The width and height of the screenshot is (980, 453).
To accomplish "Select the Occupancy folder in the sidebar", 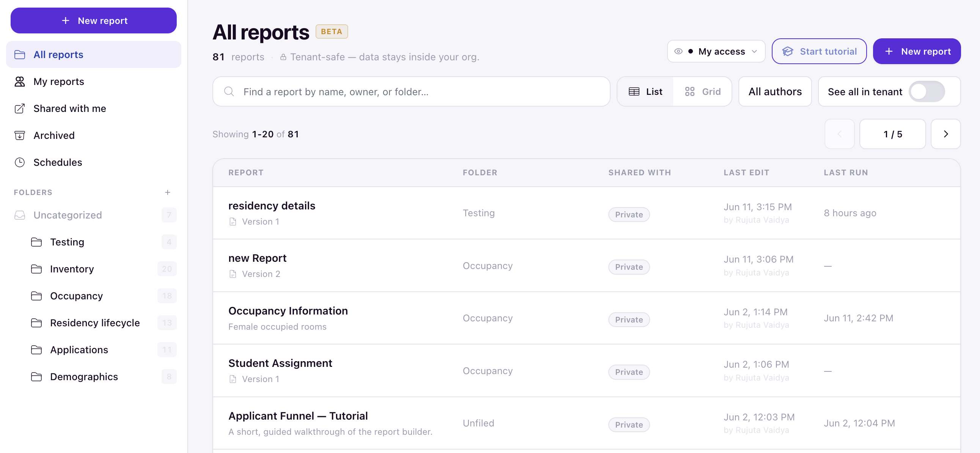I will click(94, 296).
